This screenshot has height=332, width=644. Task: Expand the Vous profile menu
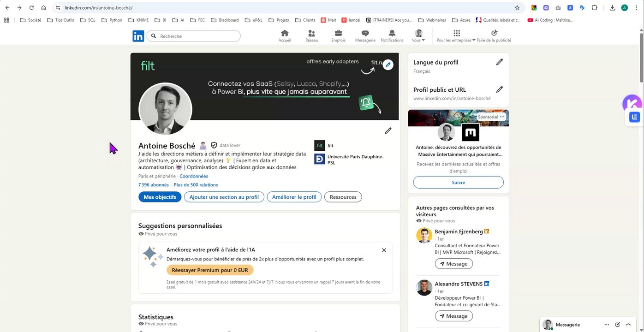[x=418, y=36]
